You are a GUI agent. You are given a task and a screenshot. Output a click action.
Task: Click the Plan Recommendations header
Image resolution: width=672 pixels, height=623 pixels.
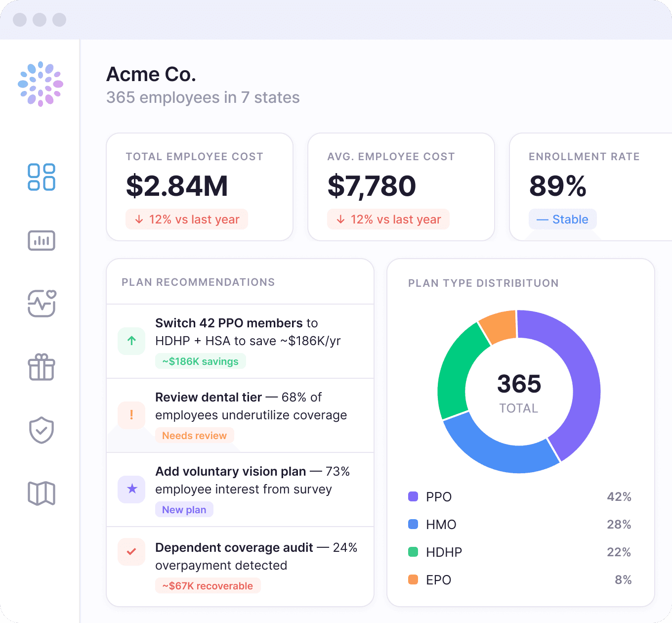tap(198, 282)
